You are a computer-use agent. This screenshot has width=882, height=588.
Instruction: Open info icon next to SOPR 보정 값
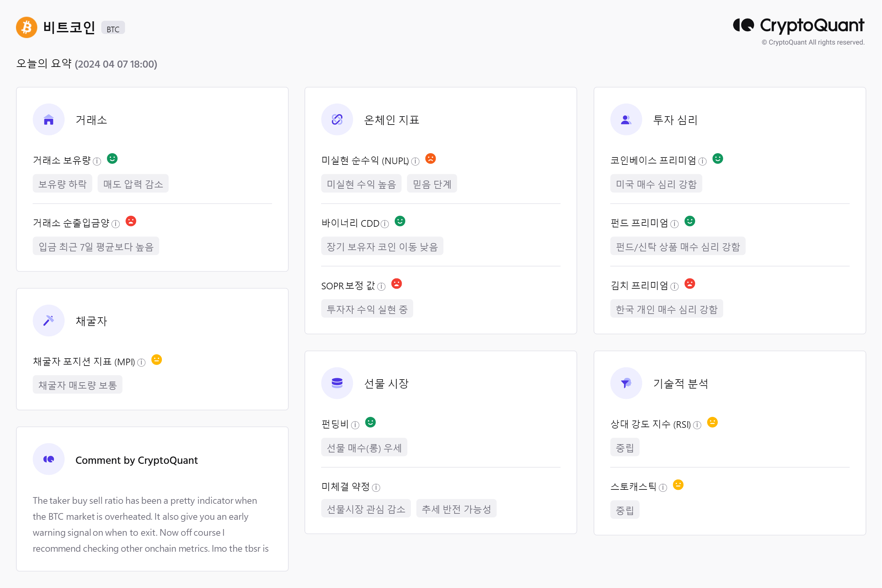pos(381,286)
